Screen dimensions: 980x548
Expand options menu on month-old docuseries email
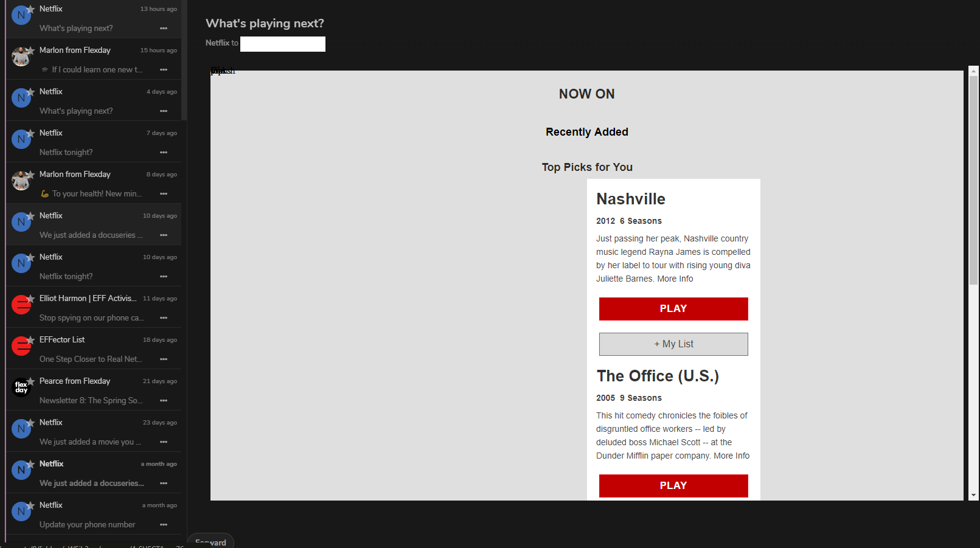pyautogui.click(x=164, y=484)
